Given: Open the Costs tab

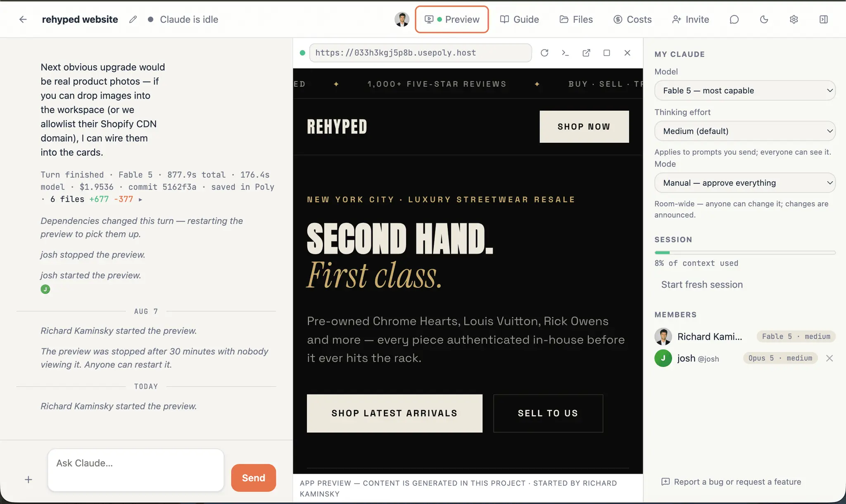Looking at the screenshot, I should click(632, 19).
